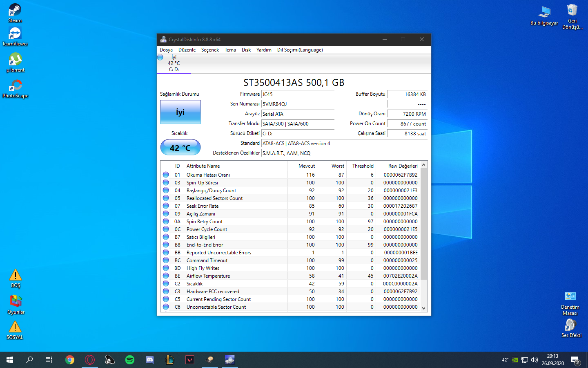This screenshot has width=588, height=368.
Task: Launch Valorant from taskbar
Action: pos(190,360)
